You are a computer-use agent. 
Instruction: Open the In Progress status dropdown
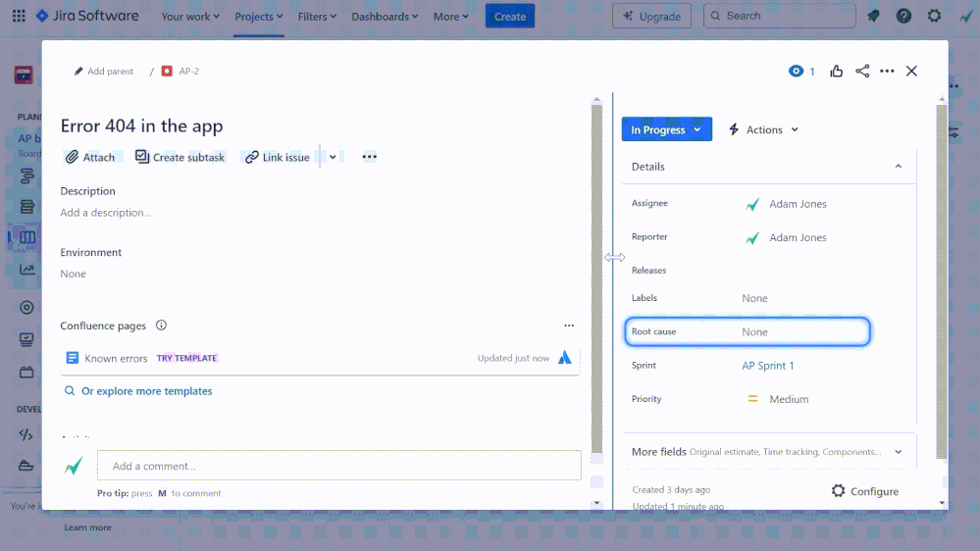[666, 129]
